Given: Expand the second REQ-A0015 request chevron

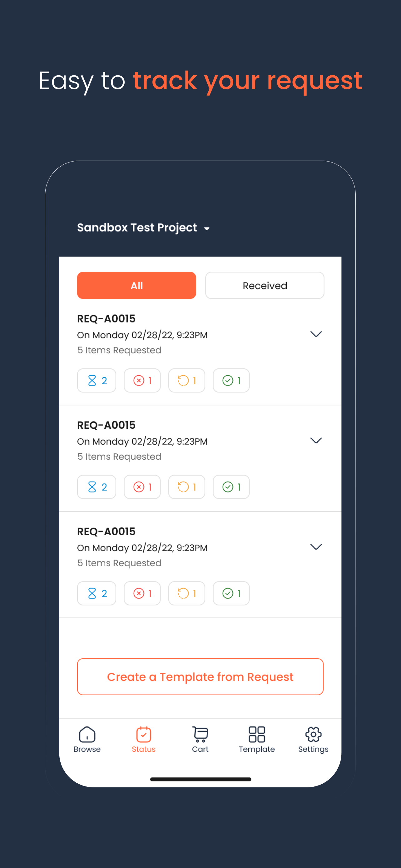Looking at the screenshot, I should coord(316,440).
